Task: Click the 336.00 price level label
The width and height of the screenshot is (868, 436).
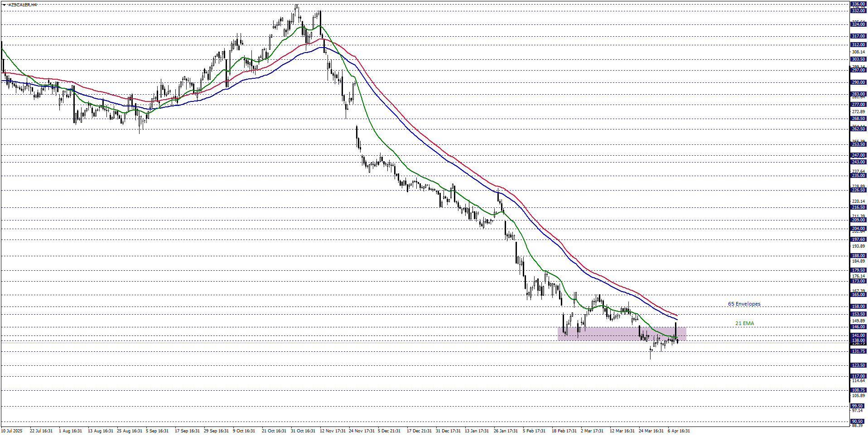Action: click(x=858, y=4)
